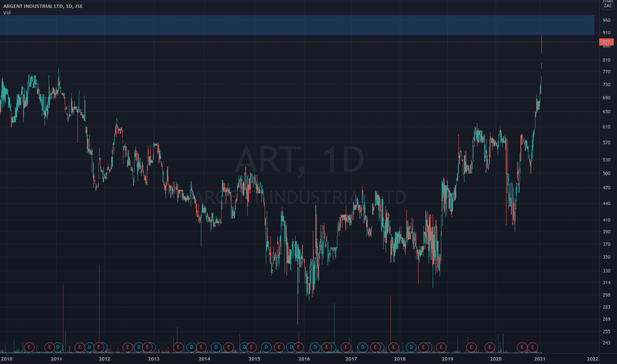Click the last earnings E marker before 2021

point(532,347)
